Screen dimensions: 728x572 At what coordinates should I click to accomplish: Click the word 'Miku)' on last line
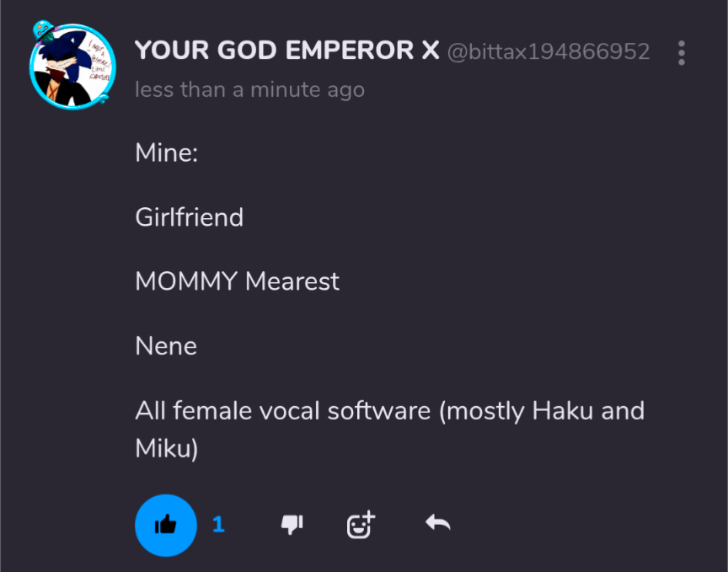(x=167, y=448)
